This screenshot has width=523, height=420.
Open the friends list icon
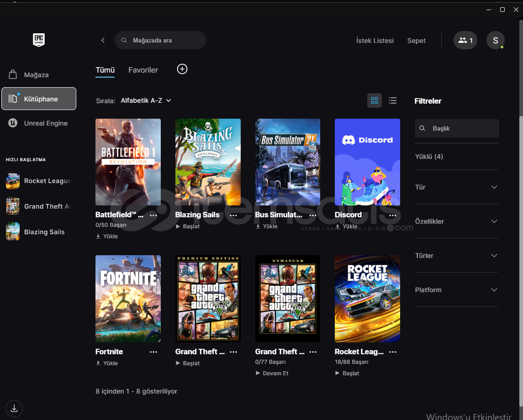465,40
